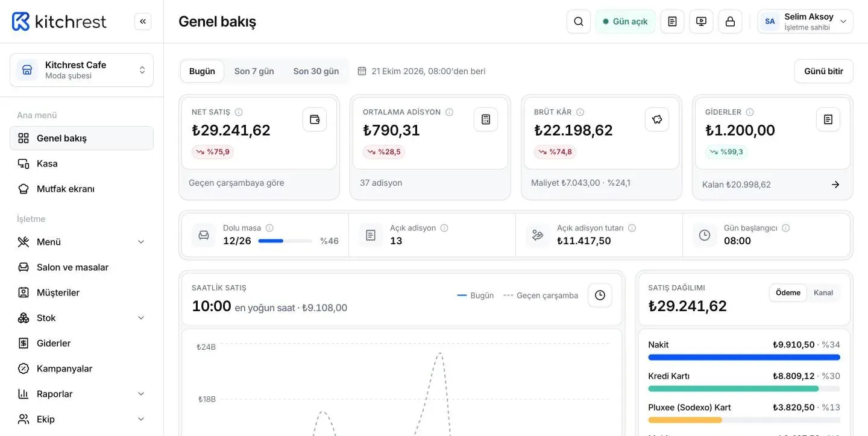The image size is (868, 436).
Task: Open Müşteriler page
Action: (x=81, y=292)
